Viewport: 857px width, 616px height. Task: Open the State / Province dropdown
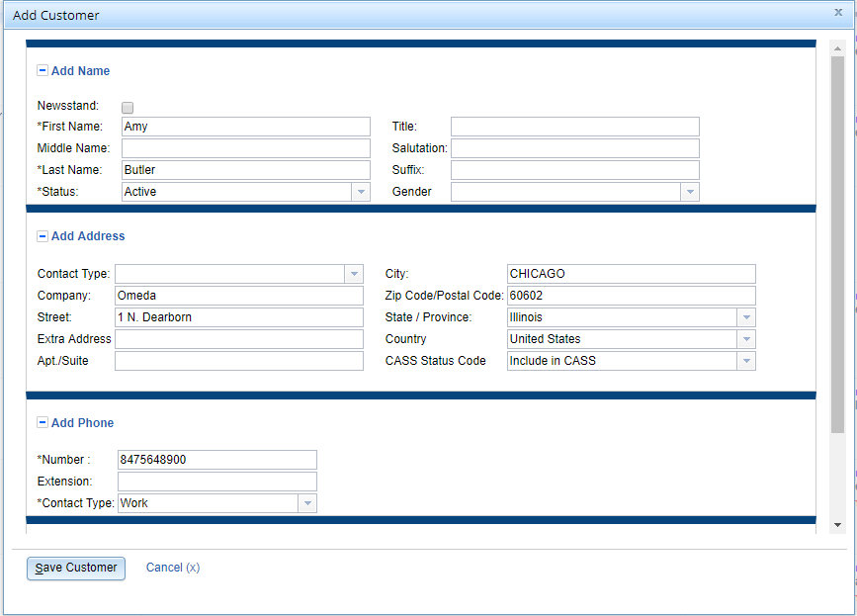coord(746,317)
